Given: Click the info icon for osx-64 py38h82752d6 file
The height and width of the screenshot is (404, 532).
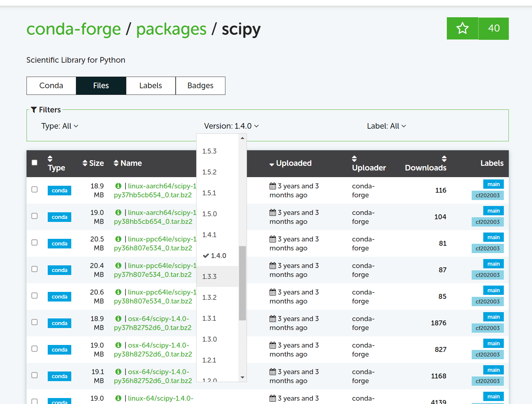Looking at the screenshot, I should click(x=118, y=345).
